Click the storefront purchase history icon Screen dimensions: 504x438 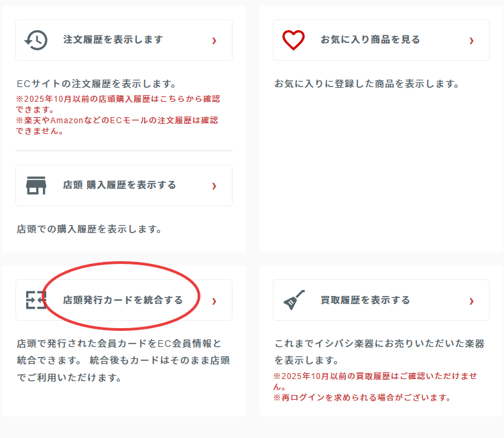pyautogui.click(x=36, y=186)
